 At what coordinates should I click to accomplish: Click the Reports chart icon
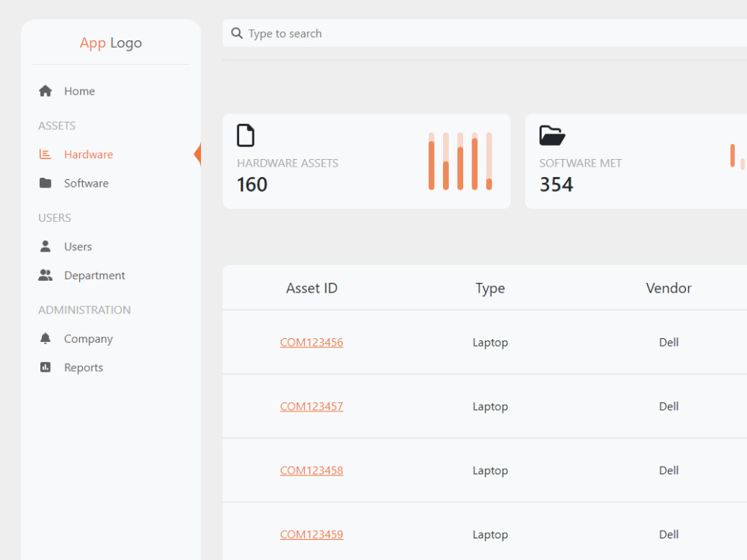[x=46, y=367]
